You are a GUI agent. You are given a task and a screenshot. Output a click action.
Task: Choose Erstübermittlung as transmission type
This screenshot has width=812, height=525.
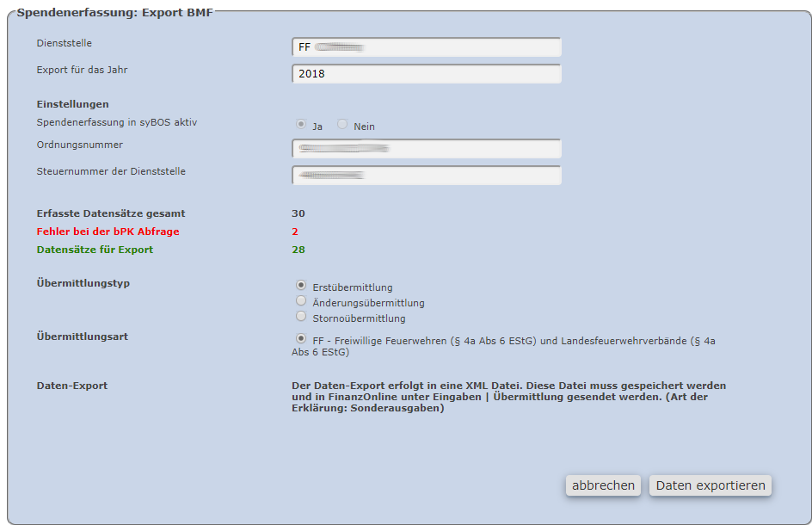[x=301, y=286]
